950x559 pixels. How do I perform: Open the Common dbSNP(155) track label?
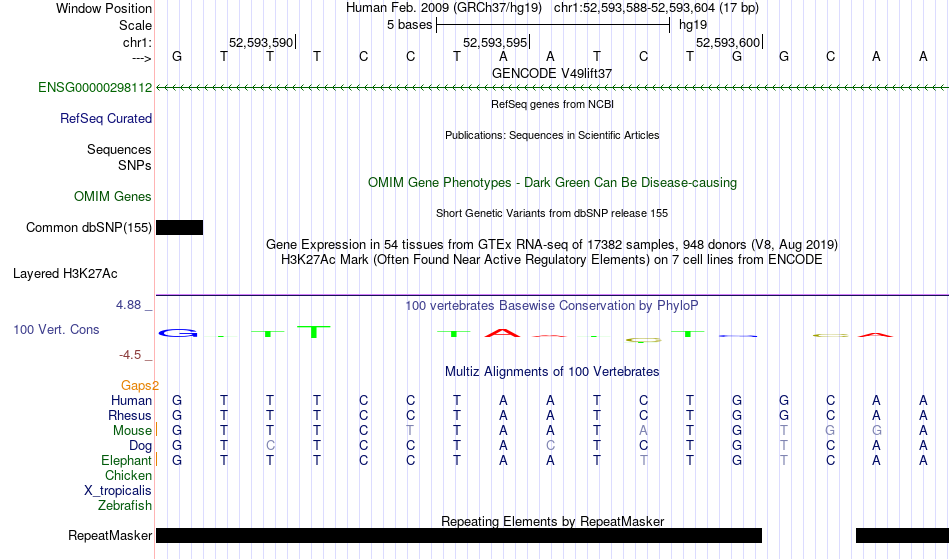pos(89,228)
